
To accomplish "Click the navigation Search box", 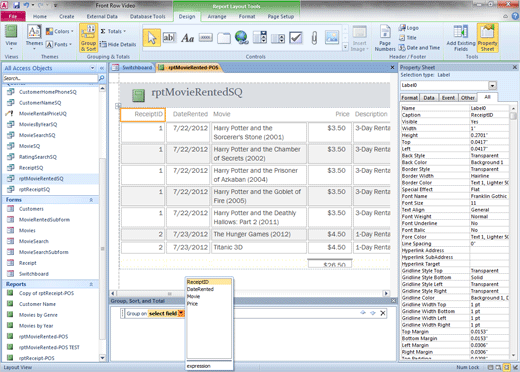I will (50, 78).
